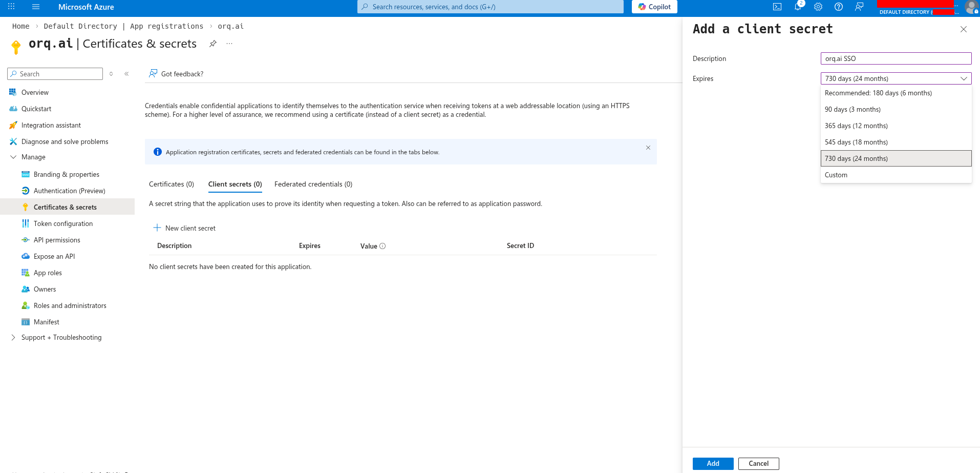Select Client secrets (0) tab
Screen dimensions: 980x473
(235, 184)
